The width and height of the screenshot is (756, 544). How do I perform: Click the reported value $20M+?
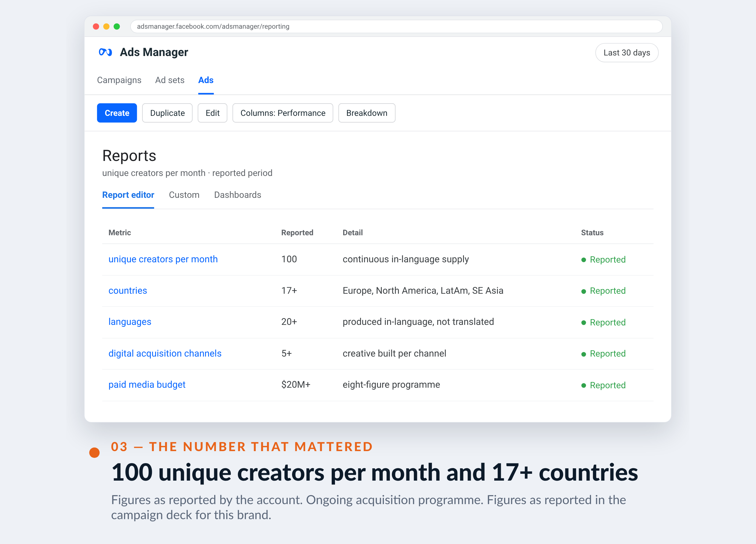[295, 385]
